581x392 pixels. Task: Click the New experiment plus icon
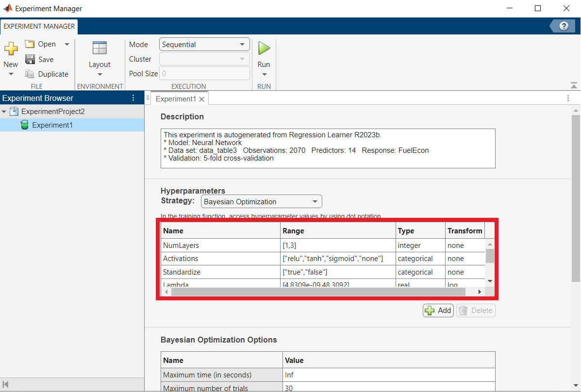point(11,49)
